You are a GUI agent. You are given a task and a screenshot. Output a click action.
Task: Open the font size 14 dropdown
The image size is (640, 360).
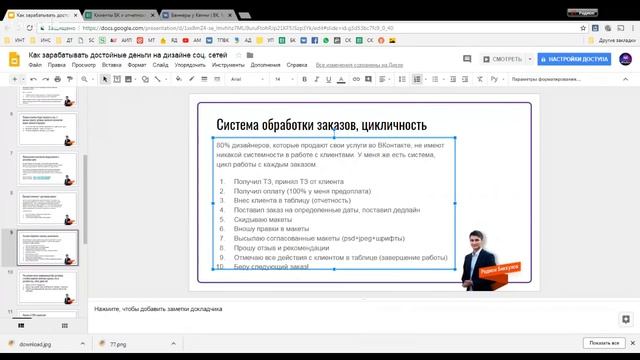click(284, 79)
